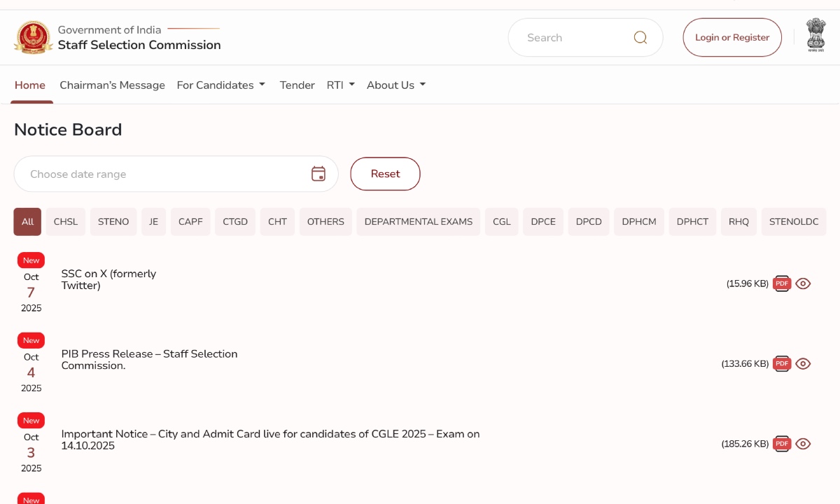This screenshot has width=840, height=504.
Task: Click the national emblem icon
Action: (815, 36)
